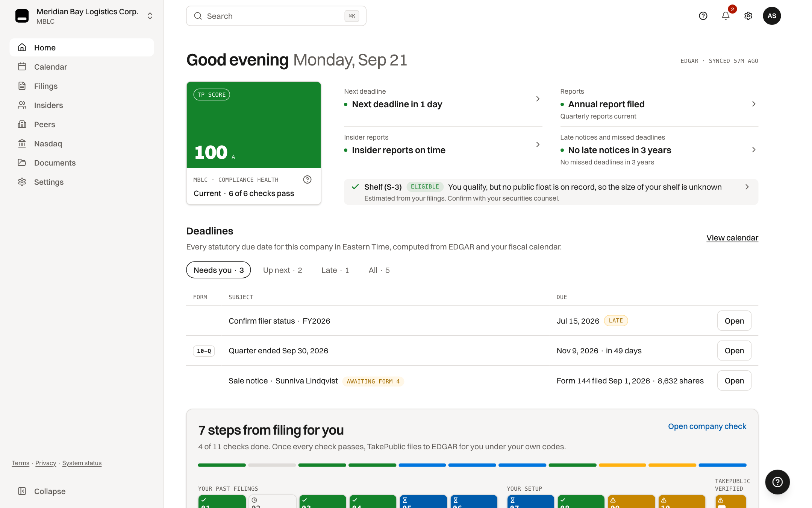The height and width of the screenshot is (508, 812).
Task: Open the Home page in sidebar
Action: click(82, 47)
